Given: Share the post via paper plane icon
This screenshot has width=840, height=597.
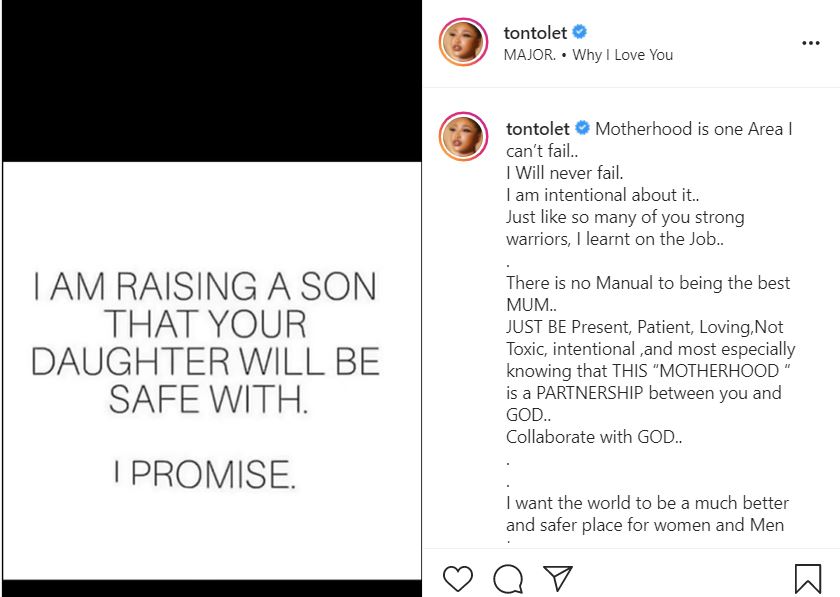Looking at the screenshot, I should point(558,577).
